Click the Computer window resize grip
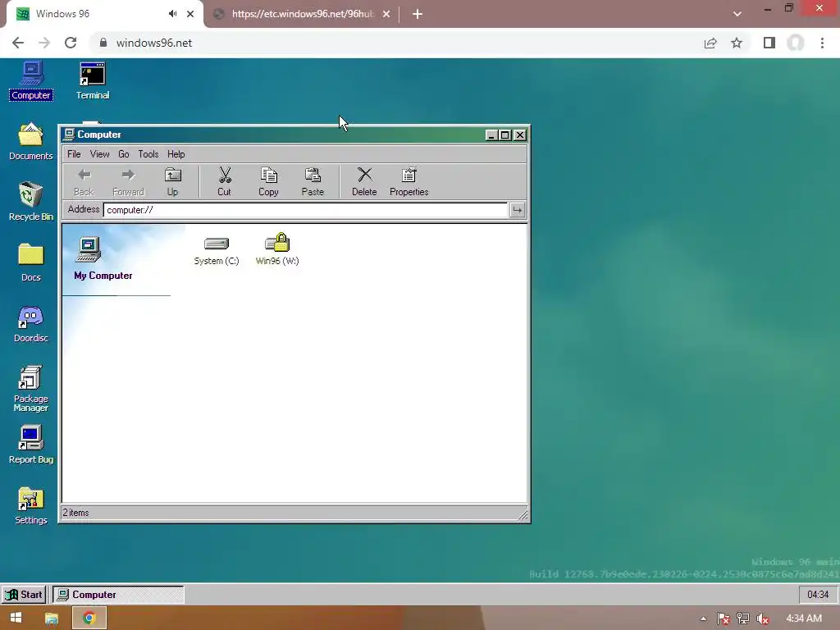 pos(523,514)
